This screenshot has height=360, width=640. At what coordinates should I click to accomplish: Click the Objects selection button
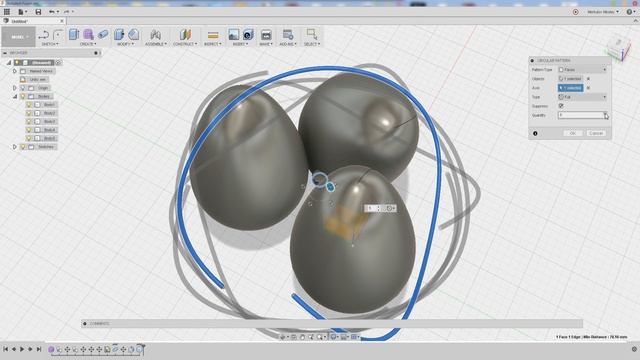[570, 79]
